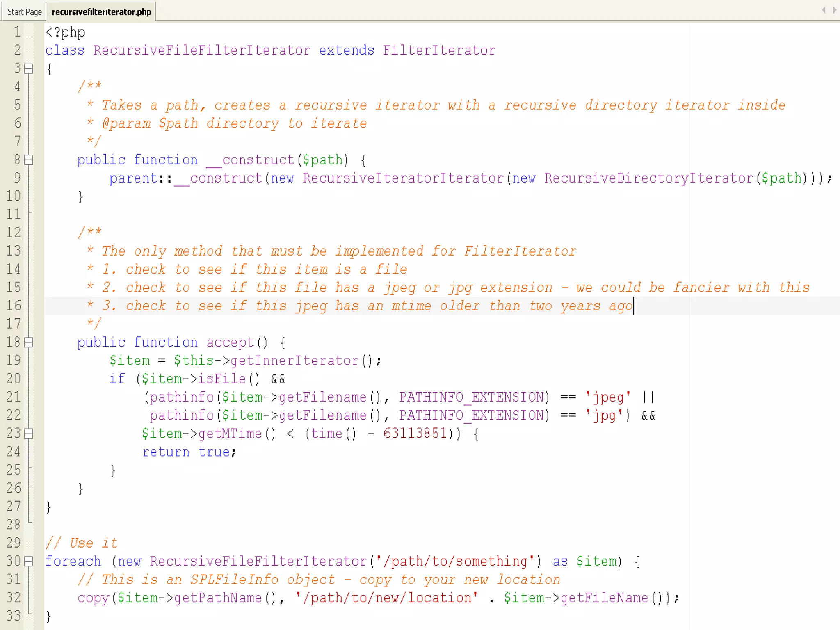
Task: Click the '@param $path' doc comment
Action: [150, 123]
